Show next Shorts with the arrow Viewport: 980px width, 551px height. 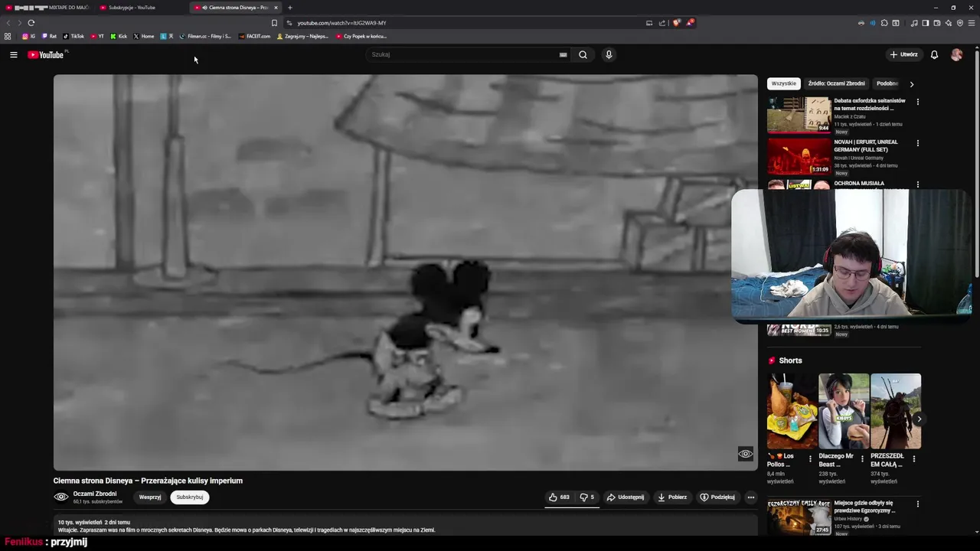(x=918, y=419)
